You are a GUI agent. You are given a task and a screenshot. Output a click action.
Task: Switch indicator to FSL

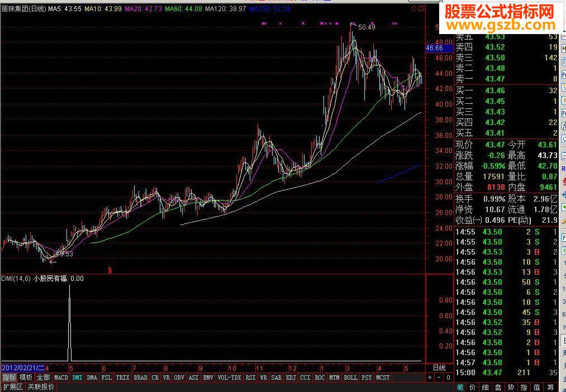click(x=107, y=377)
